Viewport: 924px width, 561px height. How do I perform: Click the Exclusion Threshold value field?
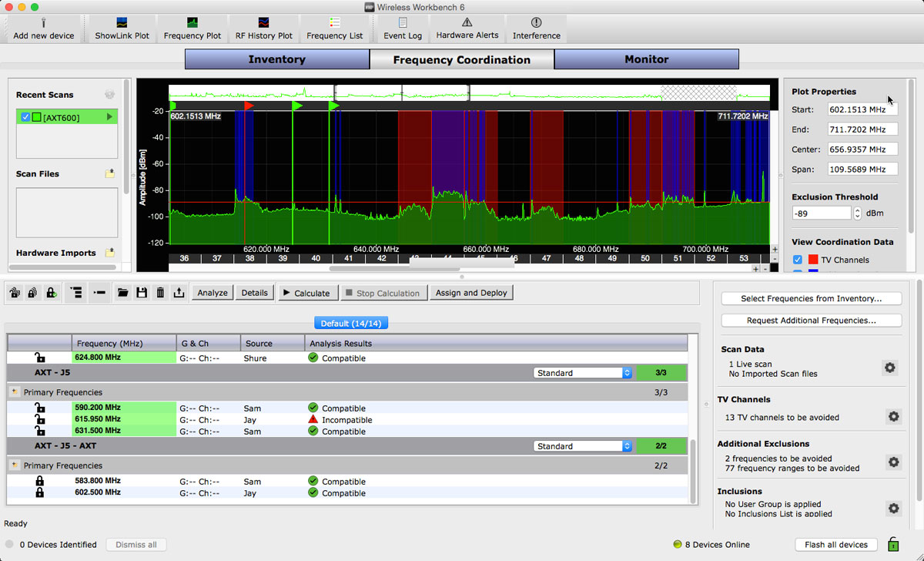[x=821, y=213]
